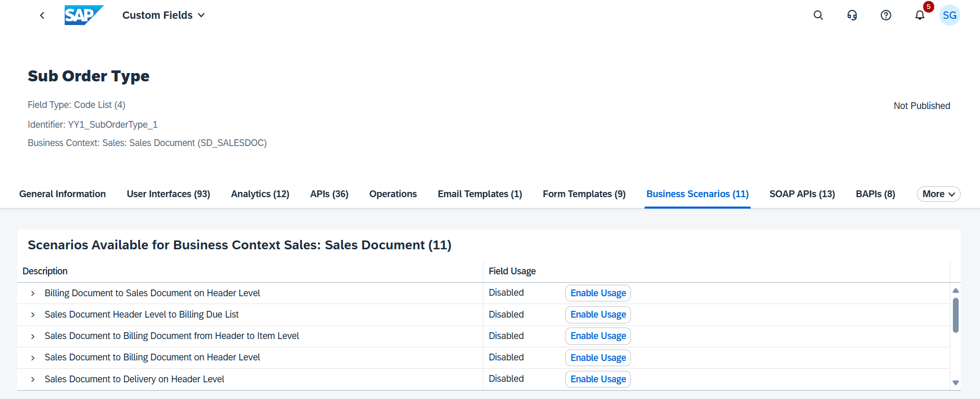The image size is (980, 399).
Task: Open the SOAP APIs tab
Action: click(x=802, y=194)
